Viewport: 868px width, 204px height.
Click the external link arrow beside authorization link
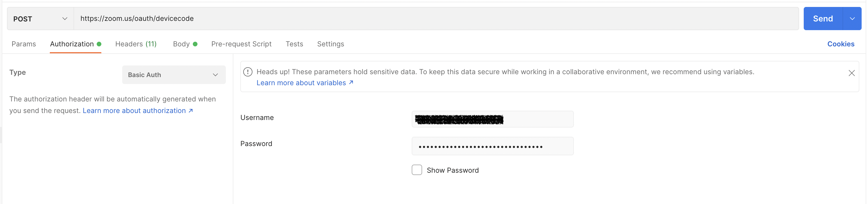pos(191,110)
